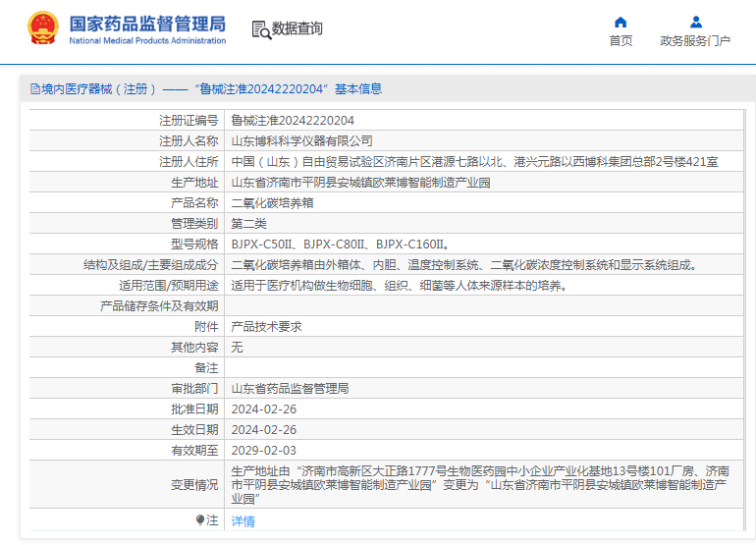Open the 详情 details link
The image size is (756, 545).
tap(243, 520)
